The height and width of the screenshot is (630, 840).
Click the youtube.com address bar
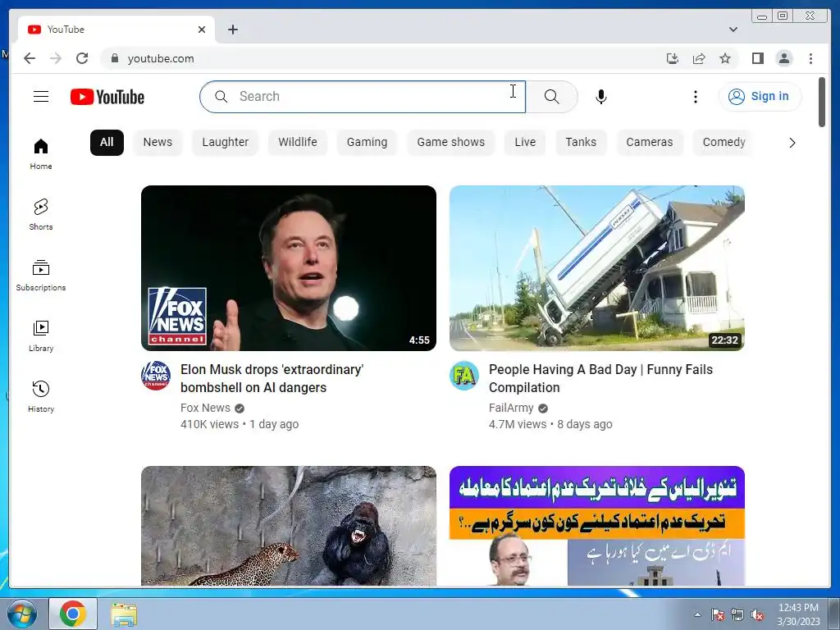[x=375, y=58]
